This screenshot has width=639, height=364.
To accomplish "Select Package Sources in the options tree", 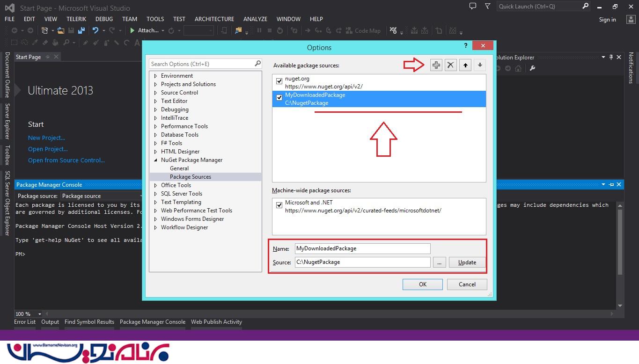I will point(191,177).
